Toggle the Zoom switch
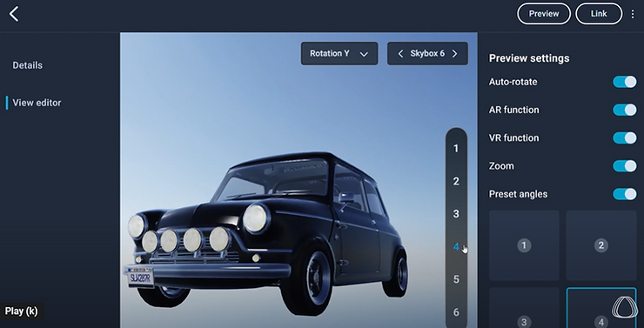Screen dimensions: 644x328 tap(625, 166)
